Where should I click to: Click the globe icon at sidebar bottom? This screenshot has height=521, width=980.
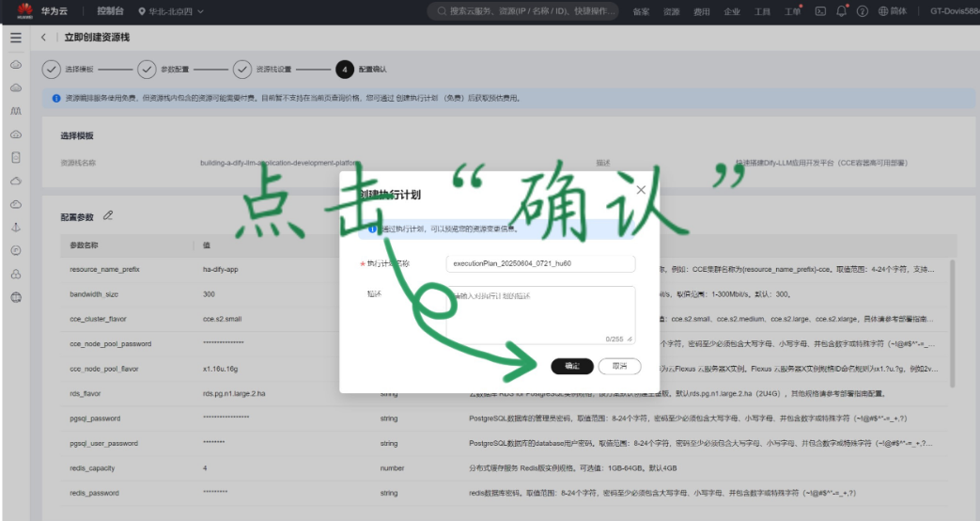tap(15, 297)
